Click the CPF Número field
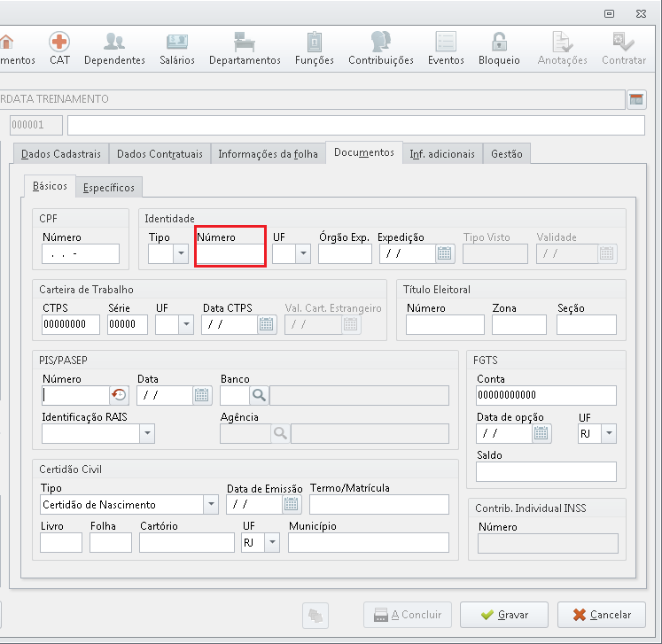662x644 pixels. click(x=81, y=253)
